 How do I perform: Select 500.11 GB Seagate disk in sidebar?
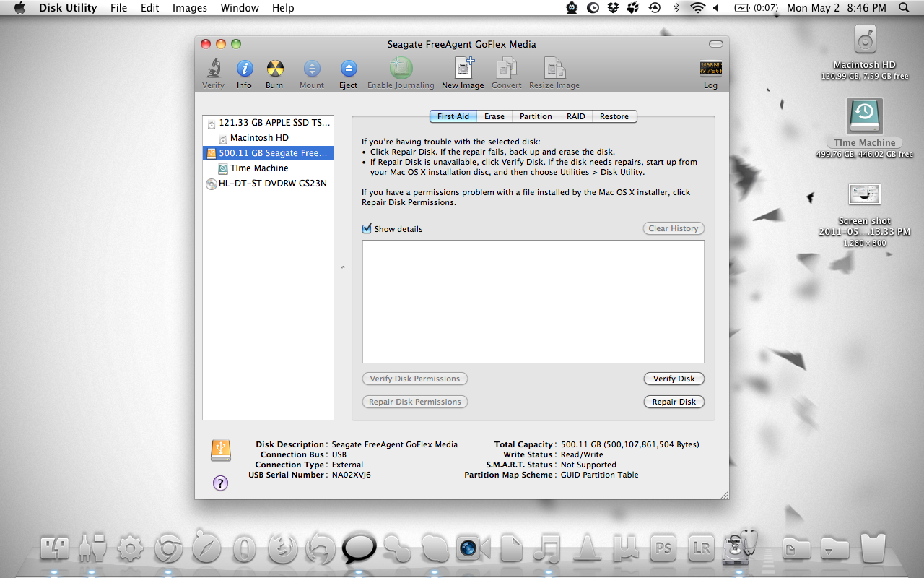point(269,153)
